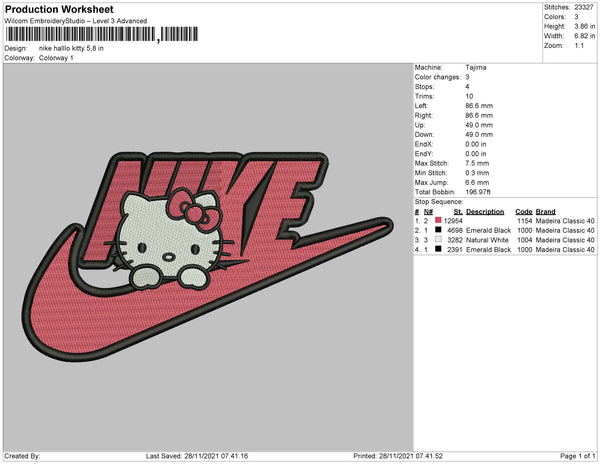
Task: Click the 'N#' column header
Action: [x=428, y=212]
